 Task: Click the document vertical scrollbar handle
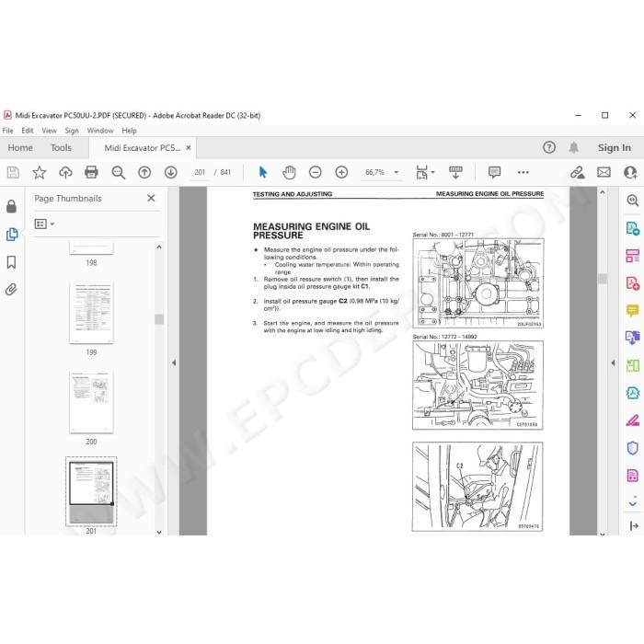[602, 279]
